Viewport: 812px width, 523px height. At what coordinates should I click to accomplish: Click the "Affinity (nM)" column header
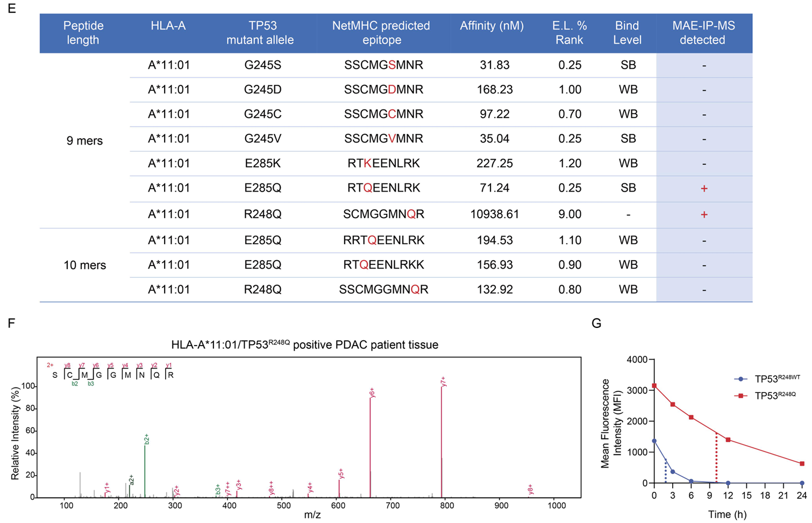point(492,26)
